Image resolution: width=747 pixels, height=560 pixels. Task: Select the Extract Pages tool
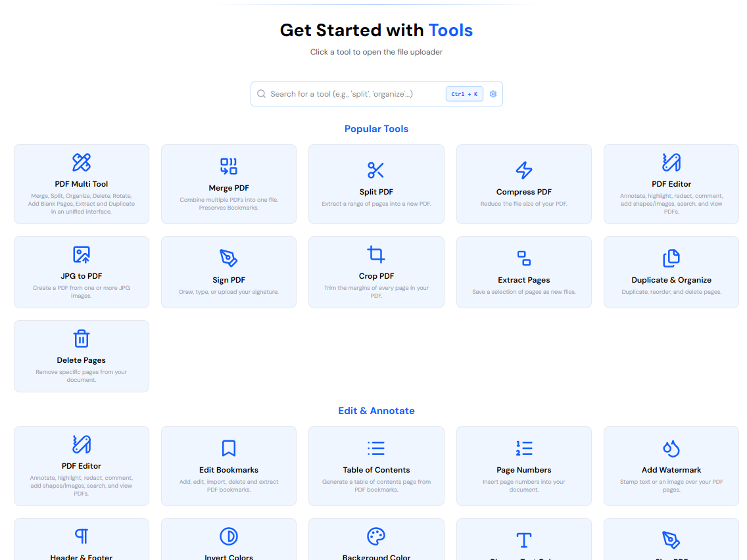coord(523,272)
